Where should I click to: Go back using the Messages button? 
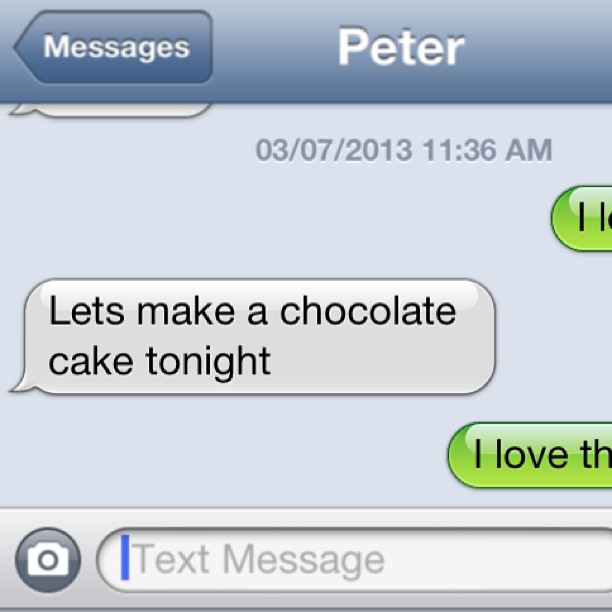(113, 47)
